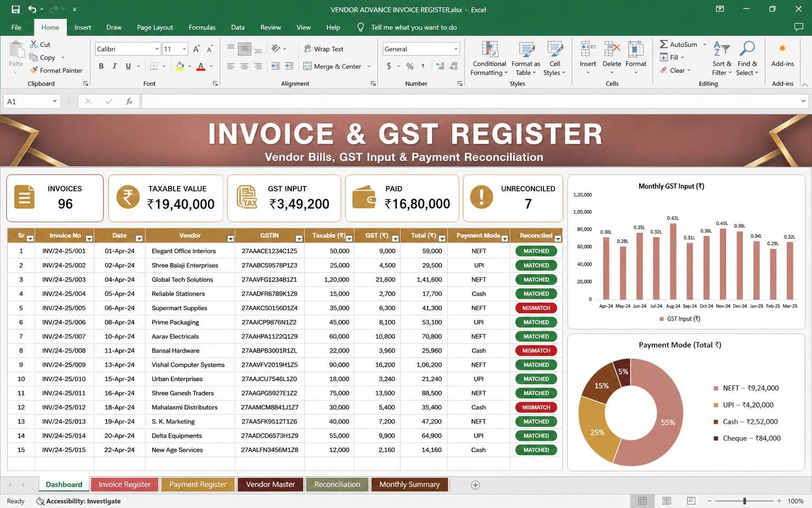Open the font size dropdown
This screenshot has height=508, width=812.
(x=184, y=49)
